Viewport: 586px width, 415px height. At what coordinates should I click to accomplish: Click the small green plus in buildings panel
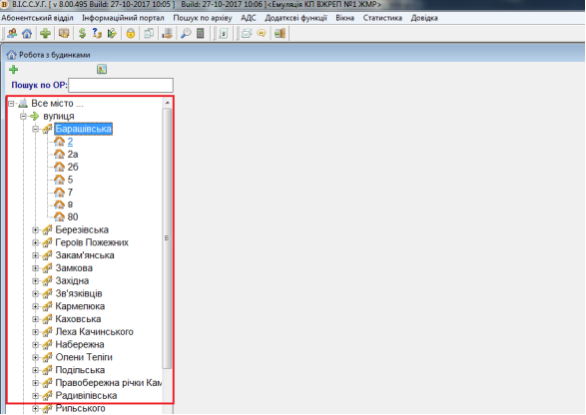pyautogui.click(x=14, y=70)
